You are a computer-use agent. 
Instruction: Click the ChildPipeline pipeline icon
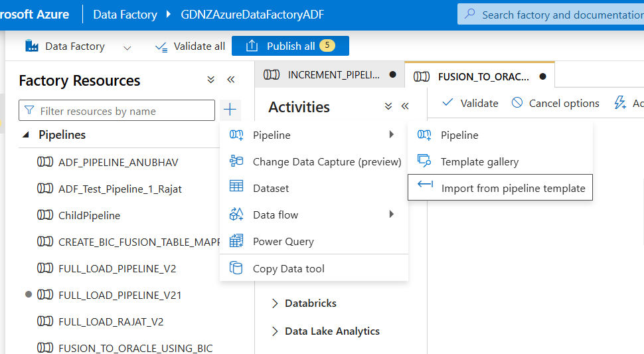45,215
